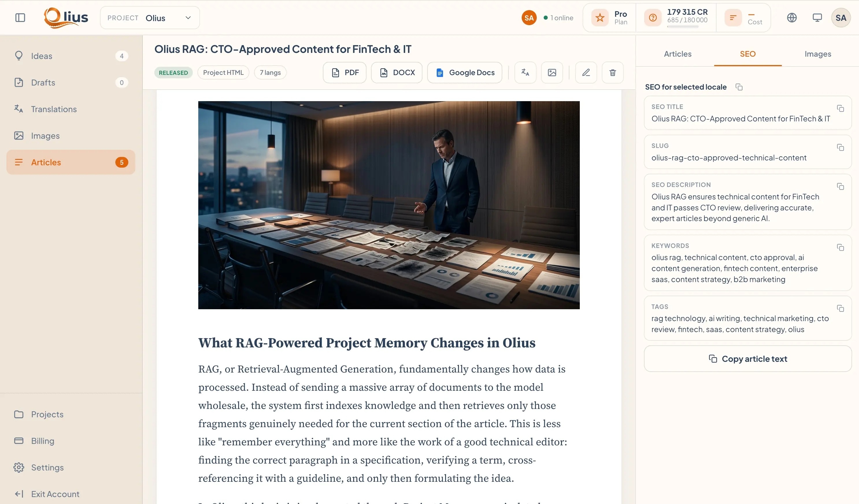Edit the article with the pencil icon
The height and width of the screenshot is (504, 859).
tap(586, 73)
